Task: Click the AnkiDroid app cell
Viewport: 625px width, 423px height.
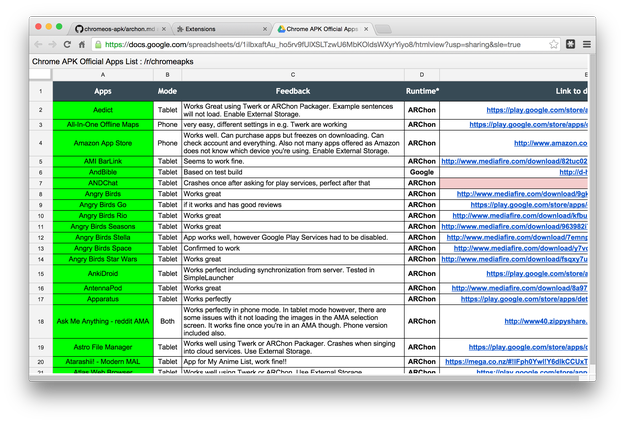Action: (x=103, y=273)
